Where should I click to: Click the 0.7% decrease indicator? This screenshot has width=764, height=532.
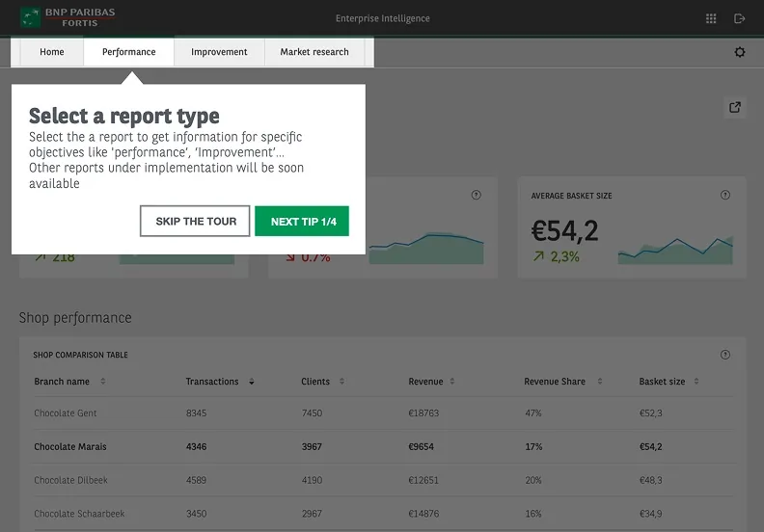click(x=308, y=258)
